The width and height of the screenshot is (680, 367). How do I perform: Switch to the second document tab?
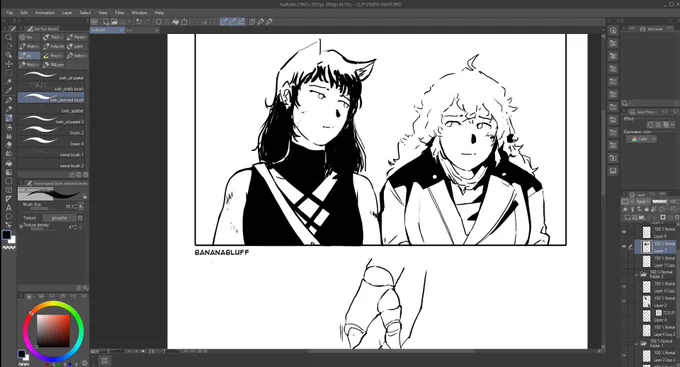(x=142, y=30)
